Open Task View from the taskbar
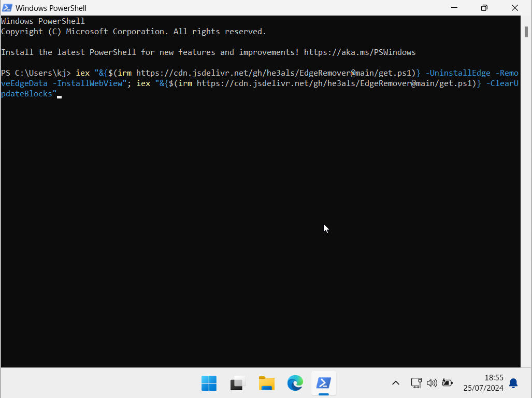 (238, 383)
